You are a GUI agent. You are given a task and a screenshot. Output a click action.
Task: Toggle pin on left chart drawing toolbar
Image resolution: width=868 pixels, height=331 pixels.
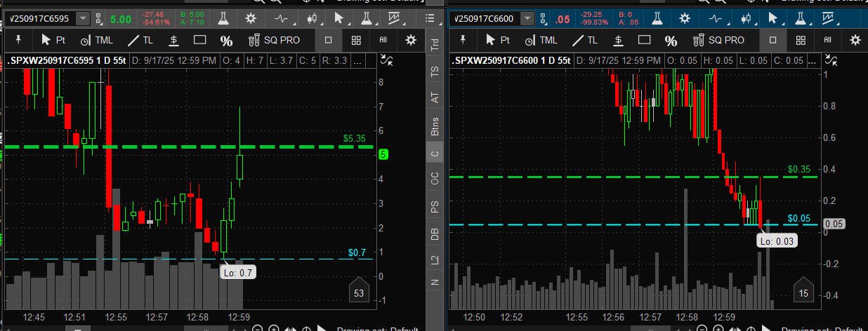point(19,40)
